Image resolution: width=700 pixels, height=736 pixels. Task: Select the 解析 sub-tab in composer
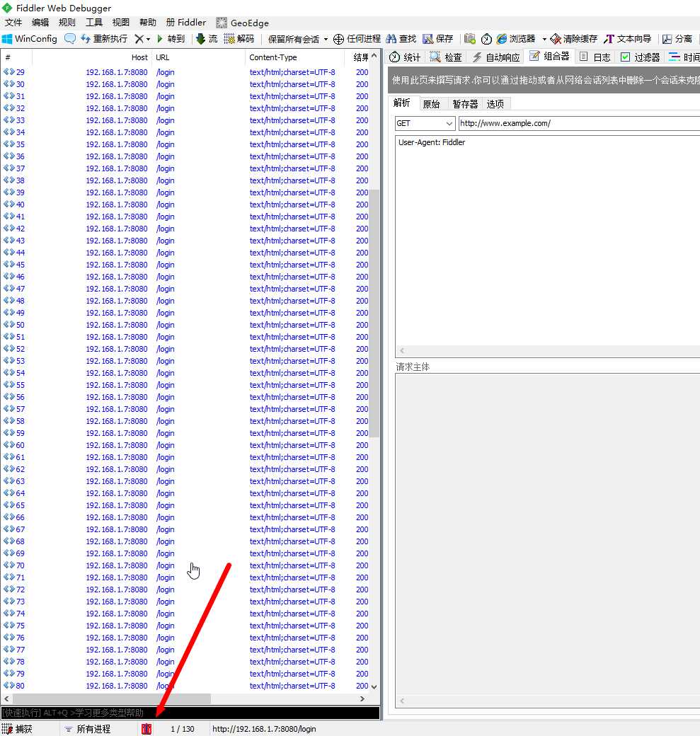[x=401, y=103]
